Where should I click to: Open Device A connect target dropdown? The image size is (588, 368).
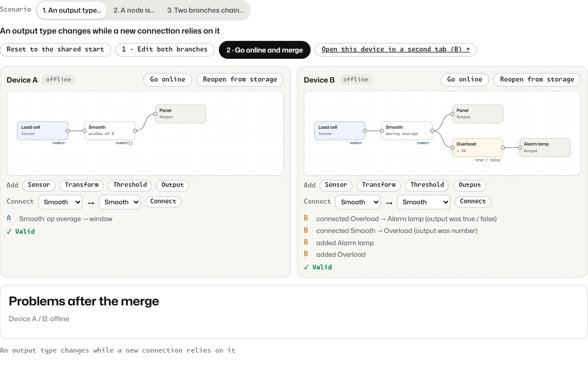(120, 202)
